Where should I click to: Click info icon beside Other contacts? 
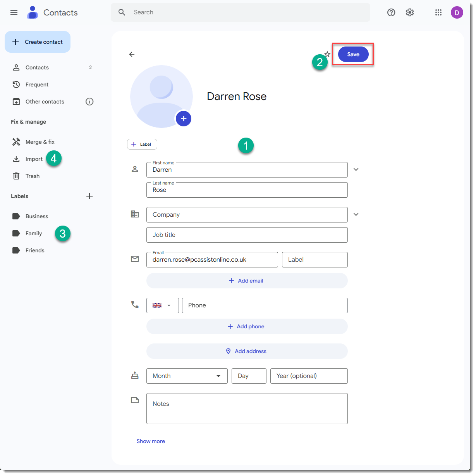click(x=89, y=102)
